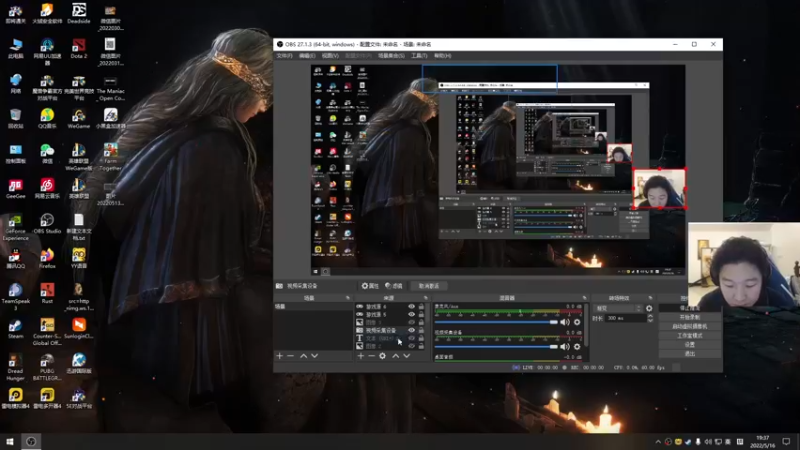Pop out the Audio Mixer dock panel
This screenshot has width=800, height=450.
tap(584, 298)
